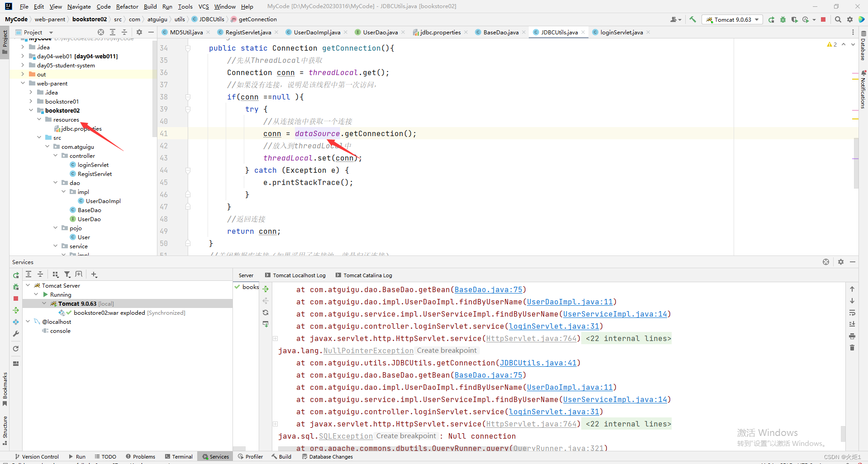Open Services in new tab icon
This screenshot has height=464, width=868.
[79, 274]
